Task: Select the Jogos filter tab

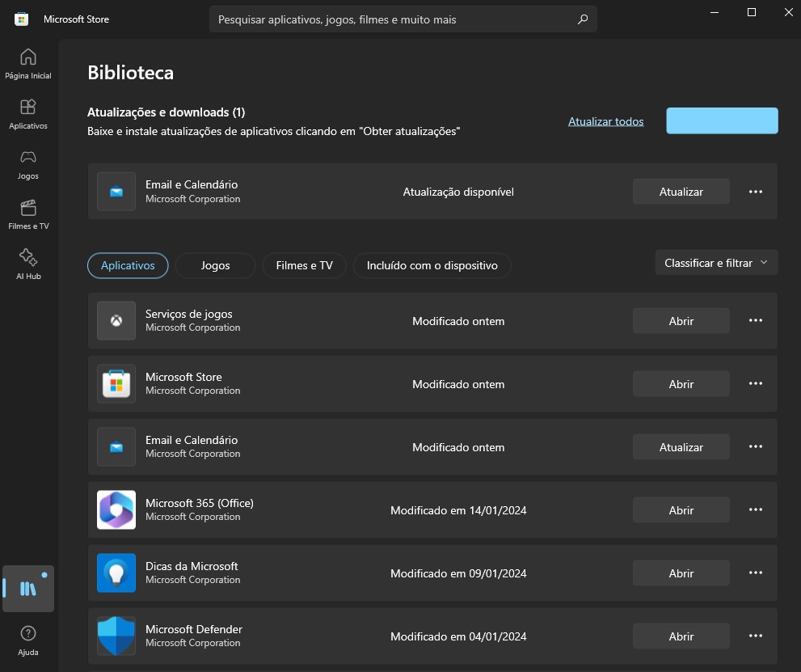Action: (x=215, y=266)
